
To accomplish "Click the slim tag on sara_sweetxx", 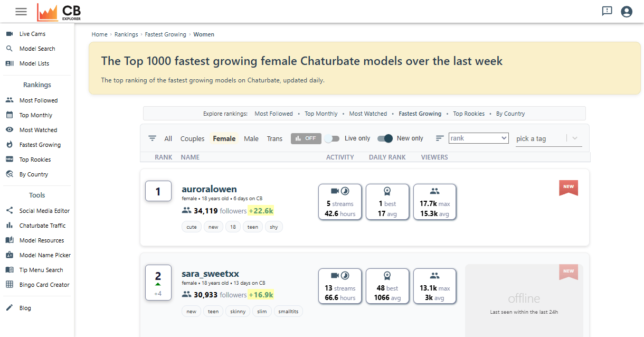I will point(262,311).
